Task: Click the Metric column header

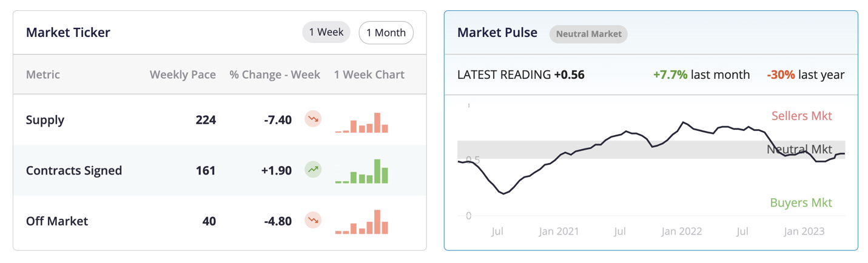Action: [x=43, y=75]
